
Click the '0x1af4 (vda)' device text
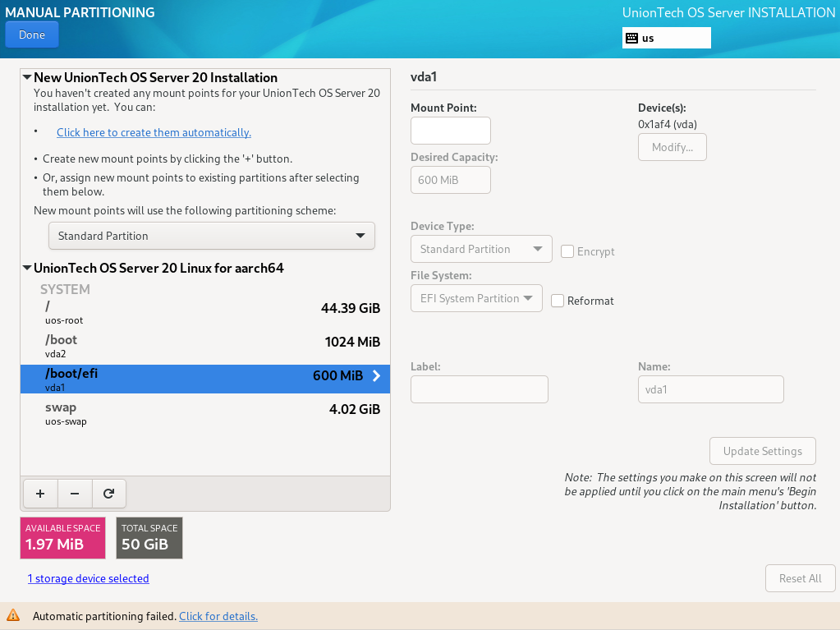pos(668,124)
